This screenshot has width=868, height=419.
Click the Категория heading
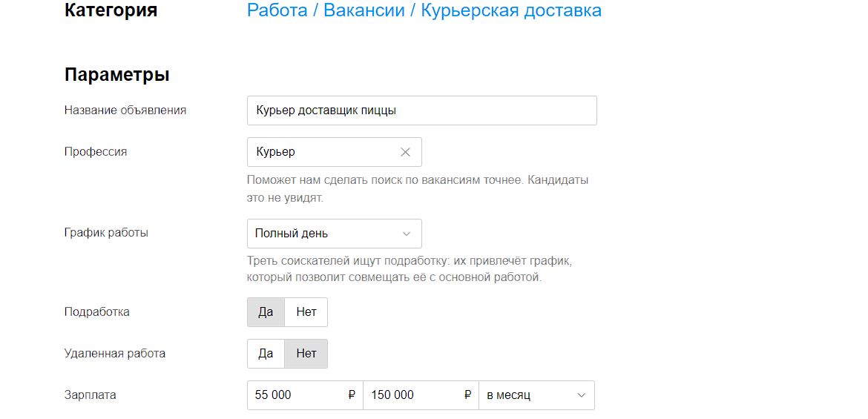[111, 10]
